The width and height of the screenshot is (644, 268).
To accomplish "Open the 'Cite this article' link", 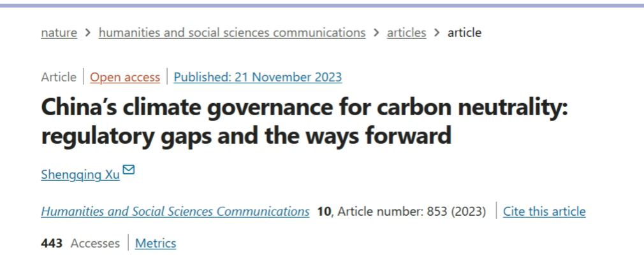I will [x=544, y=211].
